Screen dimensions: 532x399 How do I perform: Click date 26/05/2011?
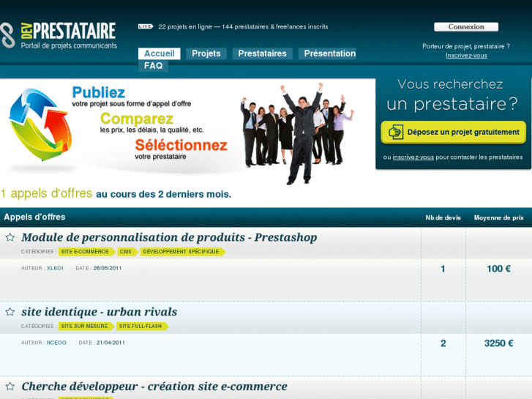(x=108, y=268)
